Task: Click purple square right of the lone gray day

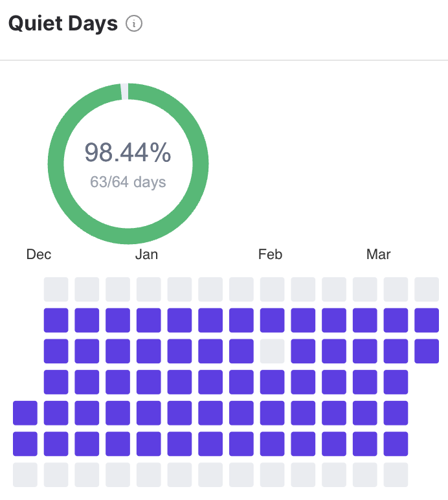Action: (x=303, y=351)
